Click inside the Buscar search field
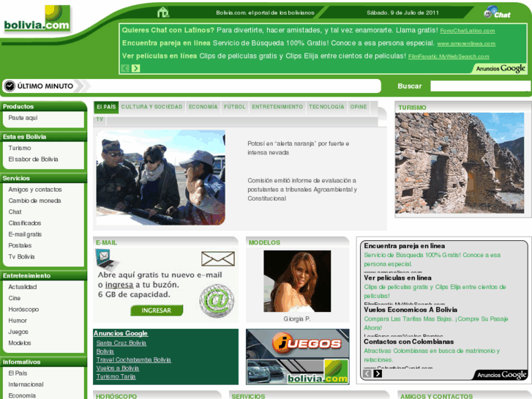This screenshot has height=399, width=532. coord(480,86)
